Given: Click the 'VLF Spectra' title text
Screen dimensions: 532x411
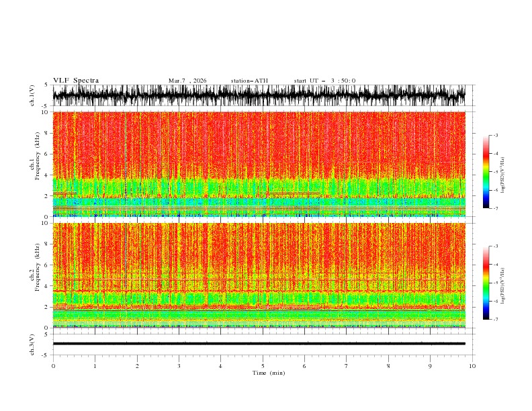Looking at the screenshot, I should [x=76, y=81].
